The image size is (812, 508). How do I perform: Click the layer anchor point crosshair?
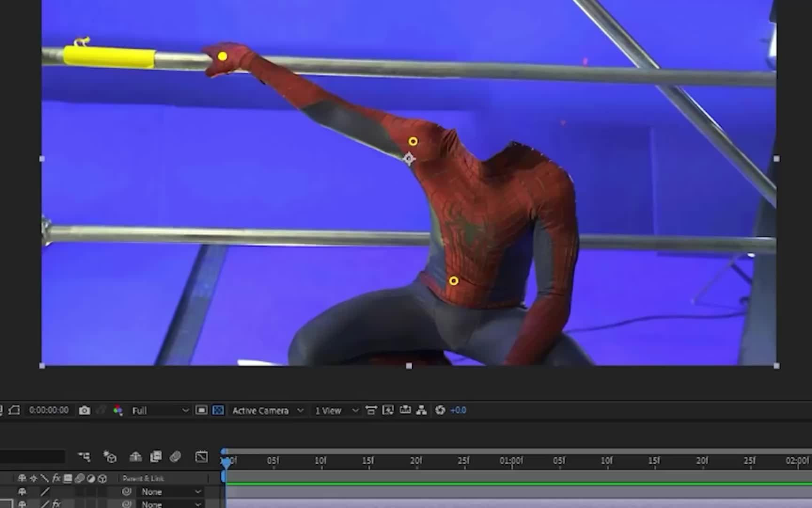click(408, 159)
